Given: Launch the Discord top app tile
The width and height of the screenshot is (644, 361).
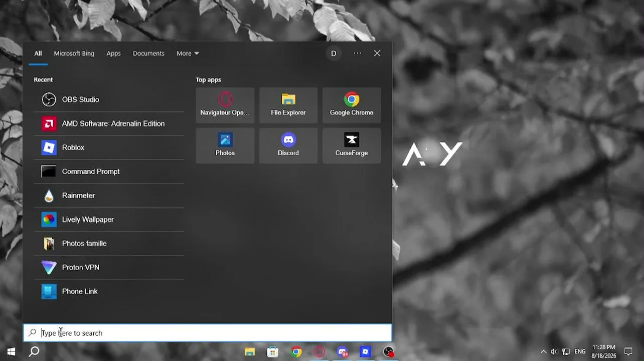Looking at the screenshot, I should pyautogui.click(x=288, y=145).
